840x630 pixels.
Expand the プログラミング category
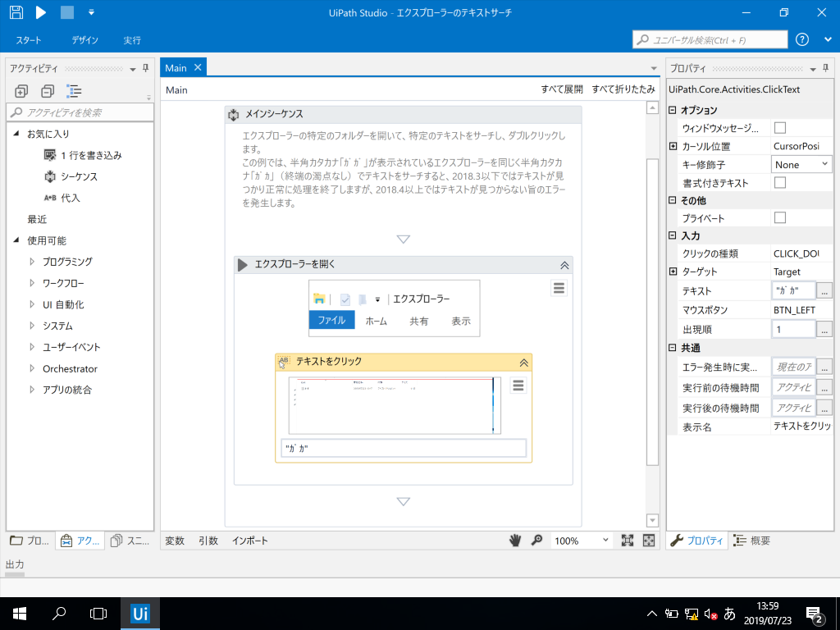(32, 262)
